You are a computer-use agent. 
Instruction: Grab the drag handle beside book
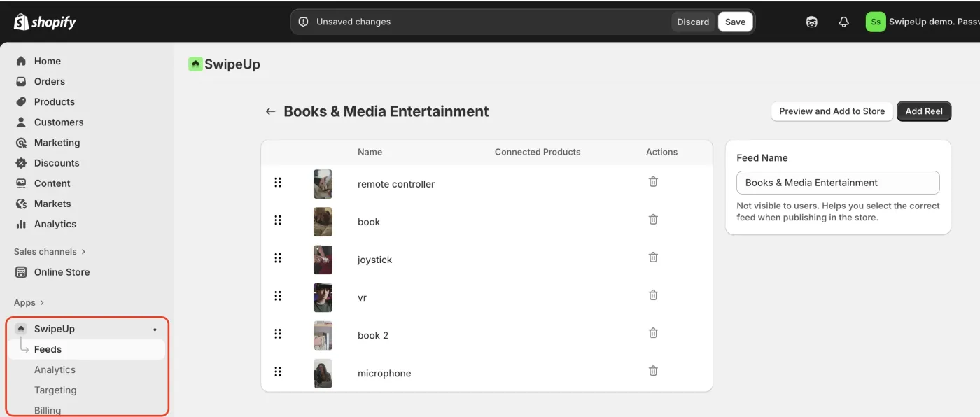point(278,220)
